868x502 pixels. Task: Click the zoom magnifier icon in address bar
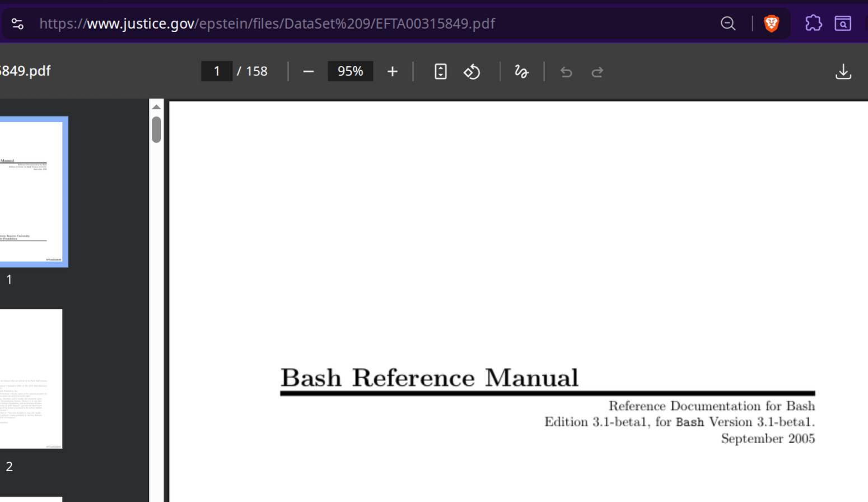[x=728, y=24]
